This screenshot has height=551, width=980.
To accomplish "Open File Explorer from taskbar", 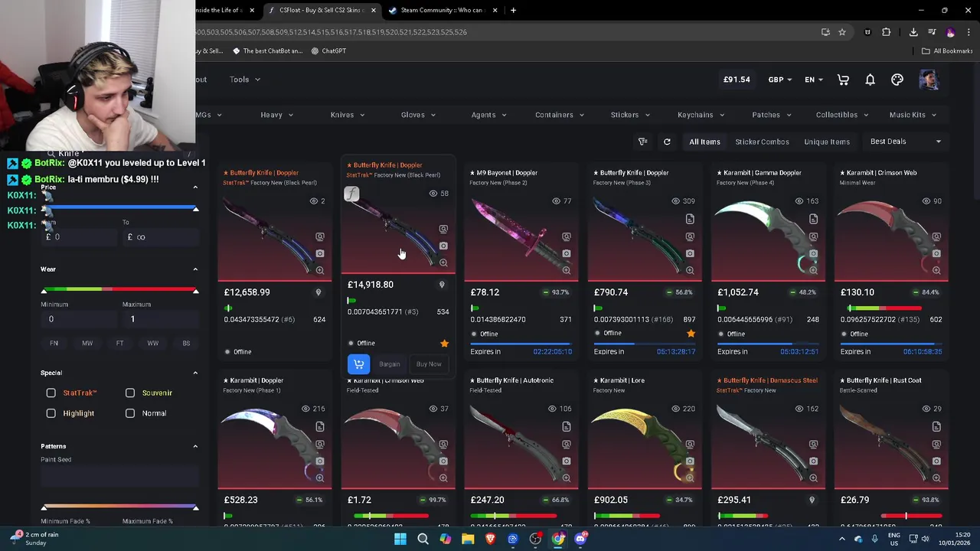I will 468,539.
